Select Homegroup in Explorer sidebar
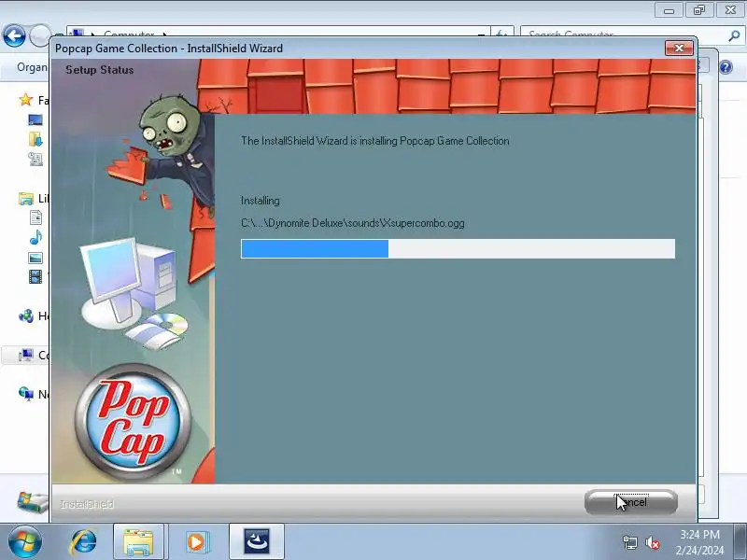The width and height of the screenshot is (747, 560). point(33,315)
